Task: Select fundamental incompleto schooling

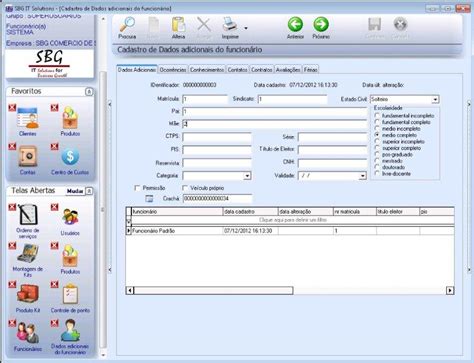Action: 377,115
